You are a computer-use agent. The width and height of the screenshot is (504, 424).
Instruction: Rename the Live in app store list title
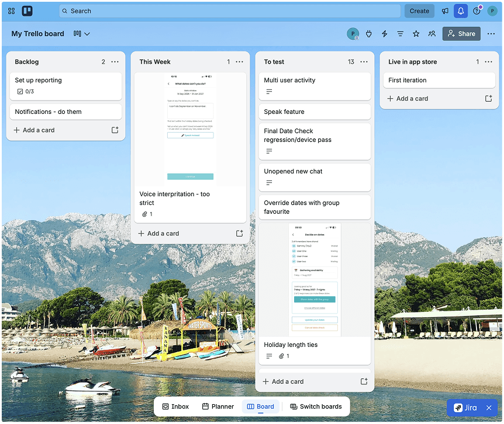[412, 62]
